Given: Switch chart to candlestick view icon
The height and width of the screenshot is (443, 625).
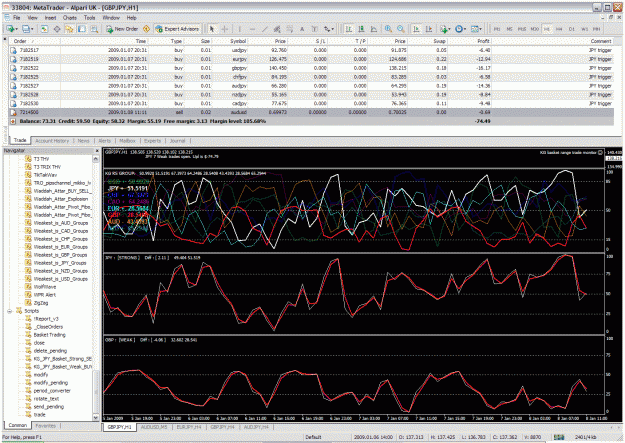Looking at the screenshot, I should pyautogui.click(x=361, y=29).
